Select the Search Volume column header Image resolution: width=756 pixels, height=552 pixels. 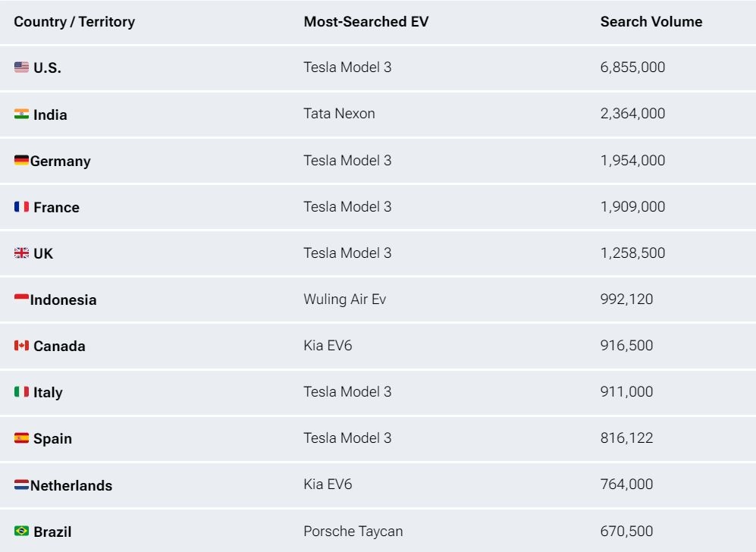(651, 22)
